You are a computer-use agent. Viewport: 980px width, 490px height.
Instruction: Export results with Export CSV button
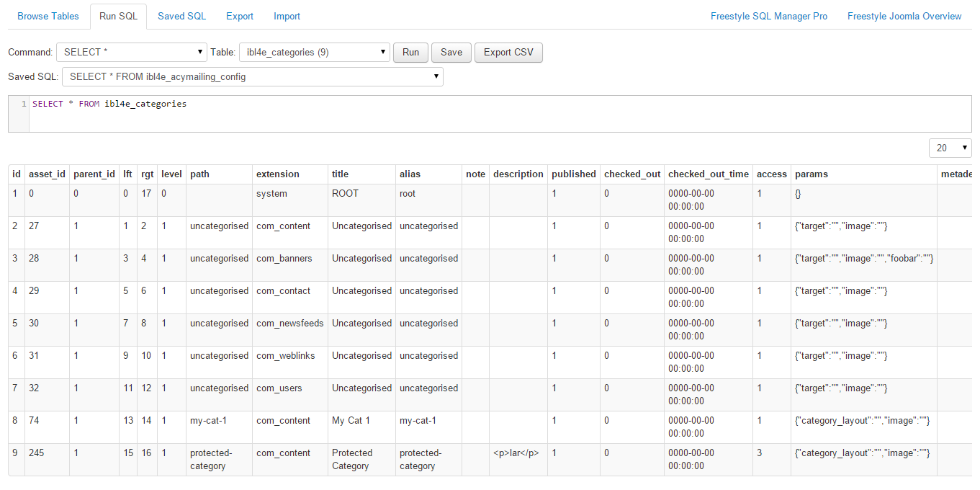tap(508, 52)
